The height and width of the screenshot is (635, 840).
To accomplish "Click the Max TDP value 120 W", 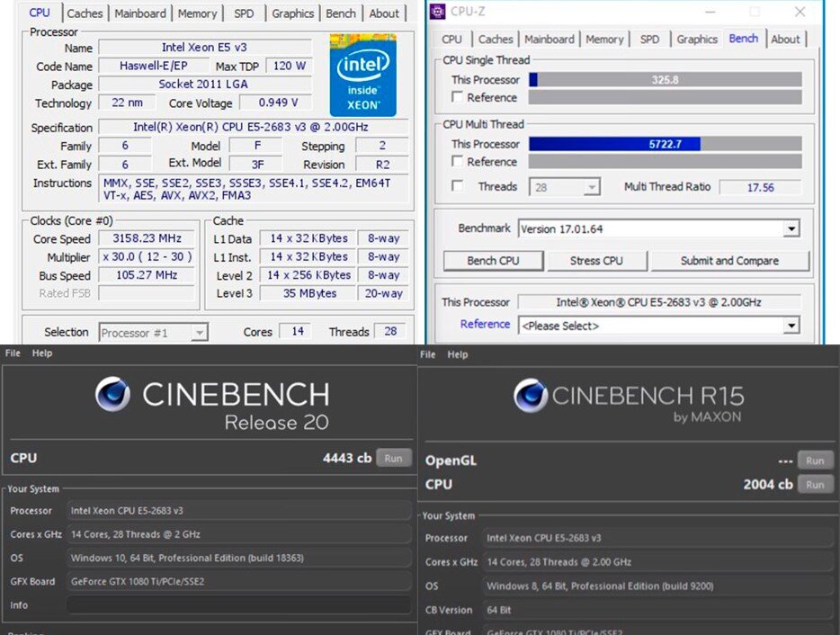I will point(290,66).
